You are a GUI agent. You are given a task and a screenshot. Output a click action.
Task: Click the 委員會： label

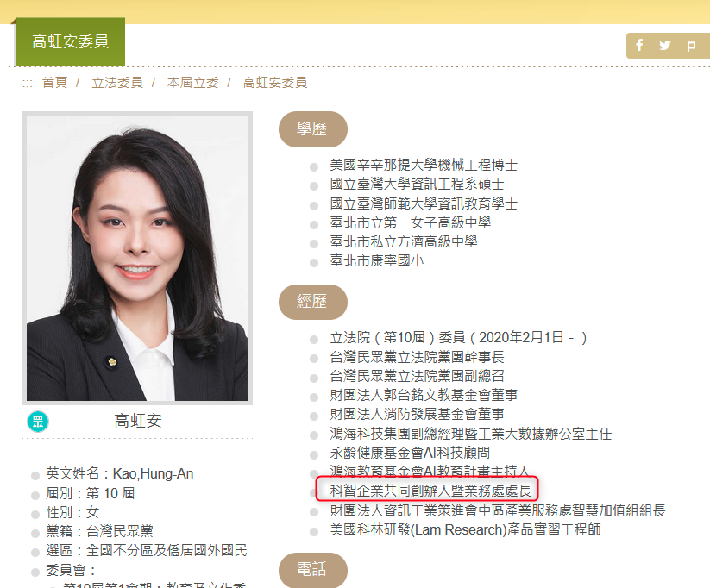tap(71, 571)
